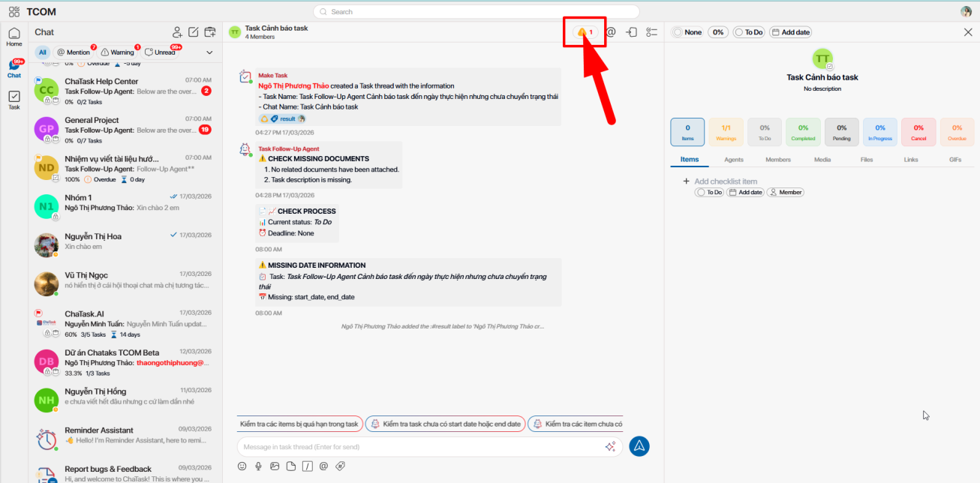Open the warning bell with count 1
This screenshot has width=980, height=483.
pyautogui.click(x=585, y=32)
